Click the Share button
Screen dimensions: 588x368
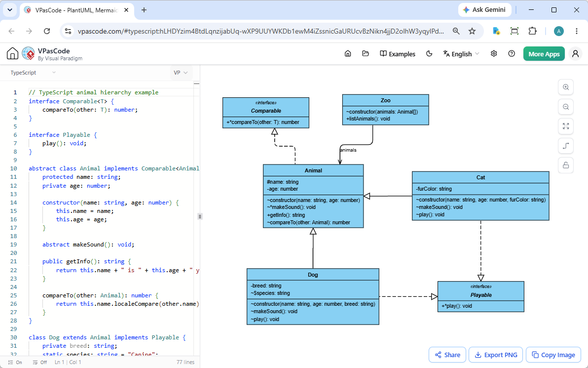[x=447, y=355]
